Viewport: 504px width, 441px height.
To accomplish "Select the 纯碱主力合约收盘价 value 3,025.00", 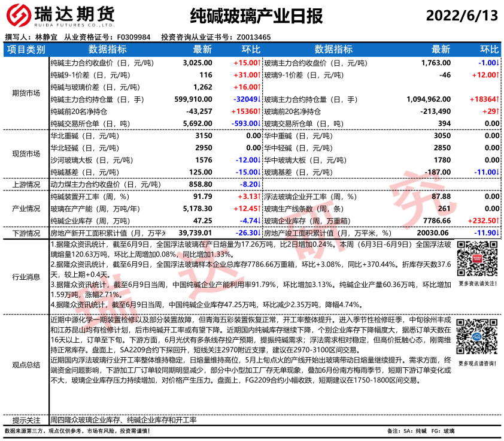I will point(198,62).
